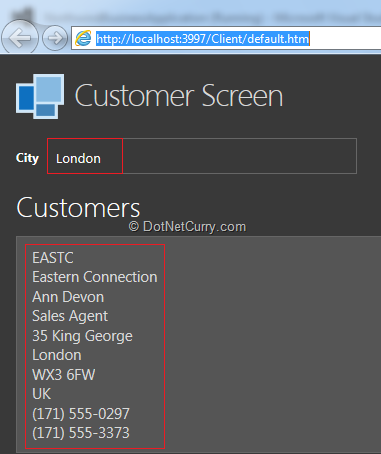
Task: Click the Internet Explorer page icon in address bar
Action: [83, 39]
